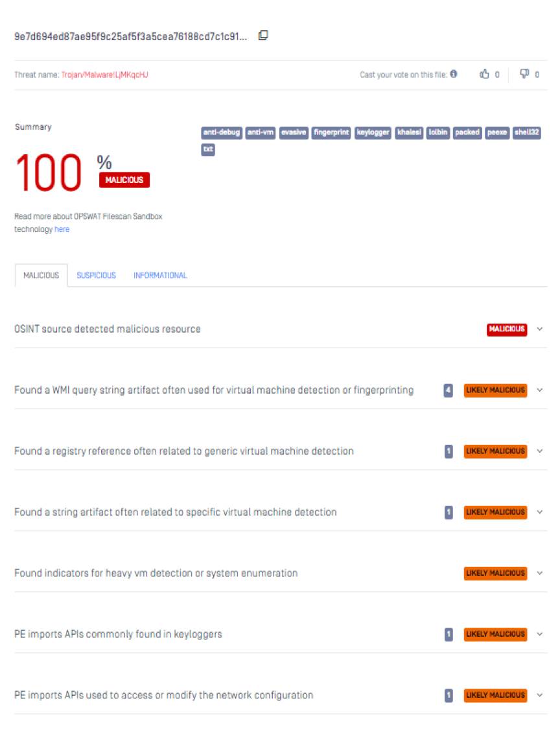Click the red MALICIOUS verdict badge under summary
This screenshot has width=560, height=747.
[124, 180]
